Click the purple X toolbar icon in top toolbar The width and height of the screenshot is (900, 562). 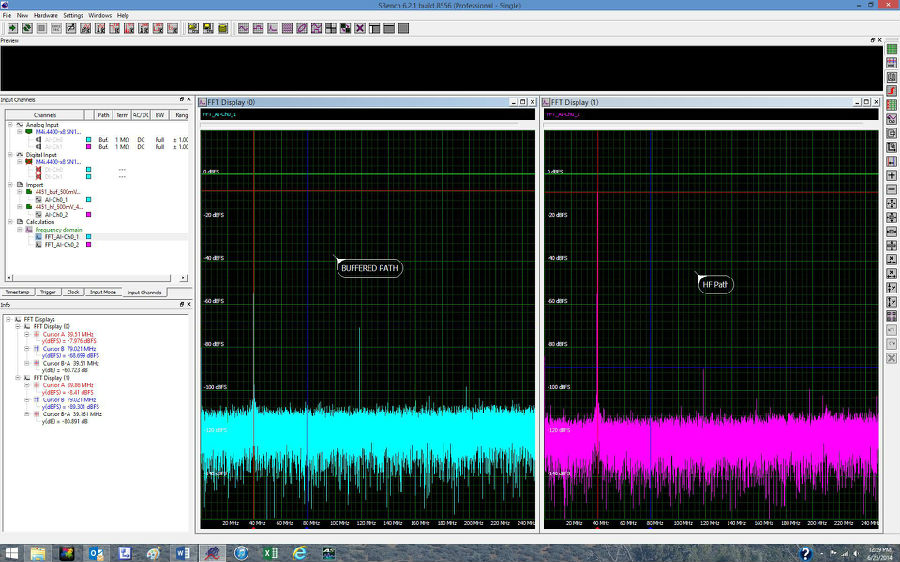(x=360, y=28)
